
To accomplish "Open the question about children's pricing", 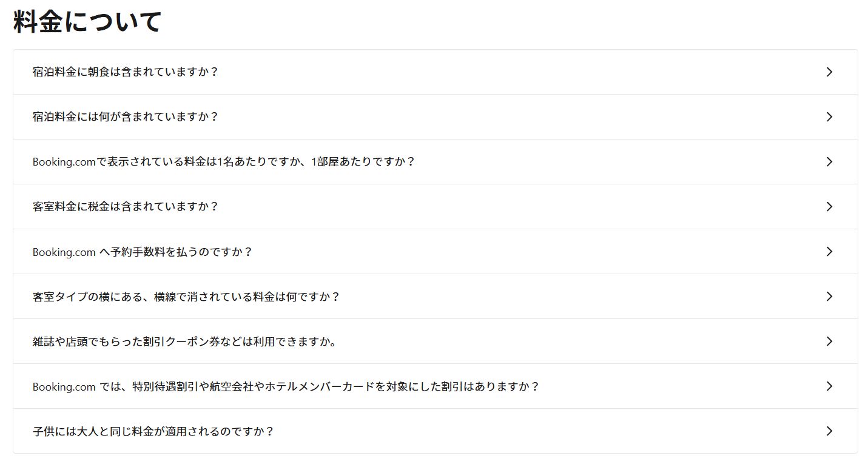I will pyautogui.click(x=153, y=431).
